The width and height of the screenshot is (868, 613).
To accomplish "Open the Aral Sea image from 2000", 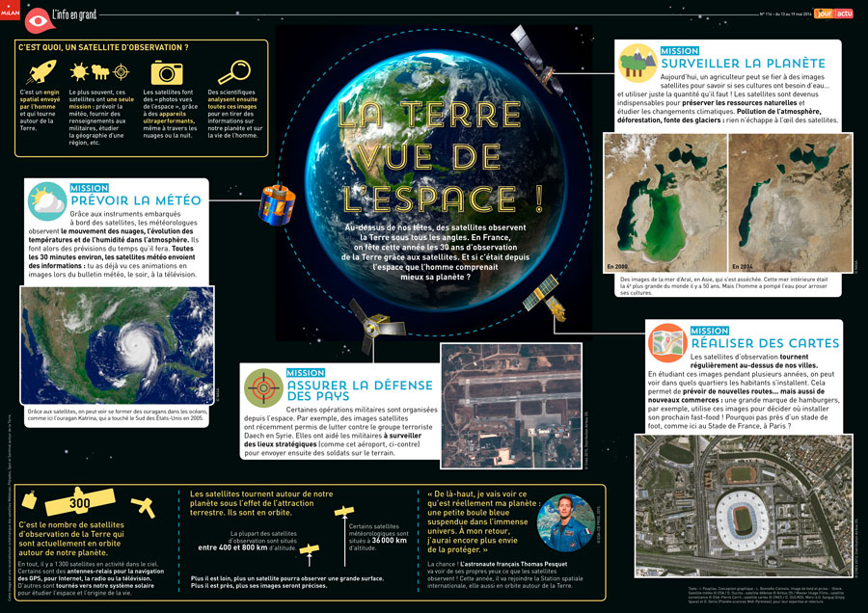I will click(665, 202).
